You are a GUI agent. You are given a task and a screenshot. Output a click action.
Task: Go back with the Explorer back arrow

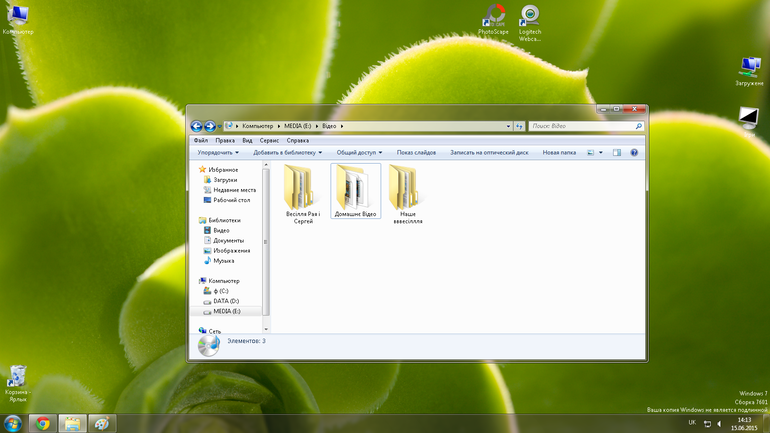[x=196, y=126]
